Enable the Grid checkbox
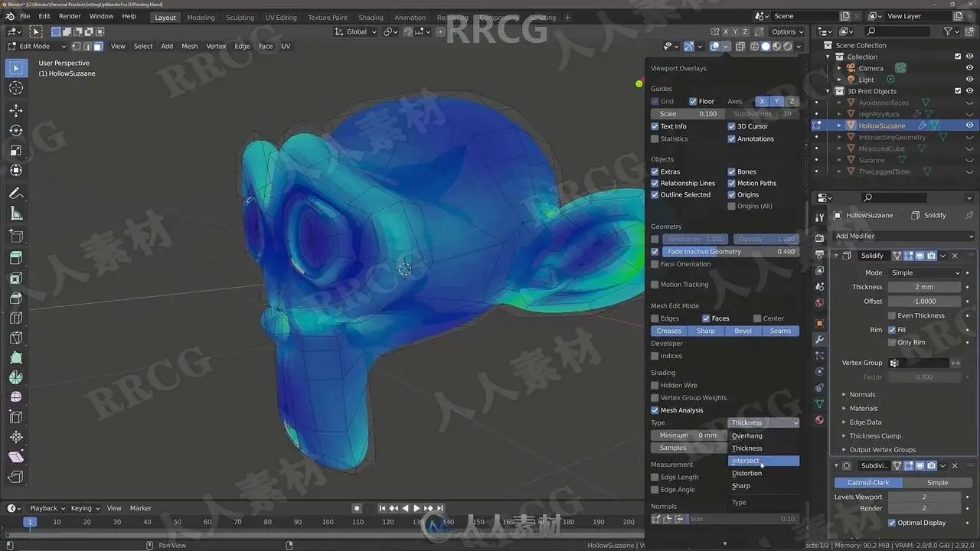Screen dimensions: 980x551 tap(655, 101)
